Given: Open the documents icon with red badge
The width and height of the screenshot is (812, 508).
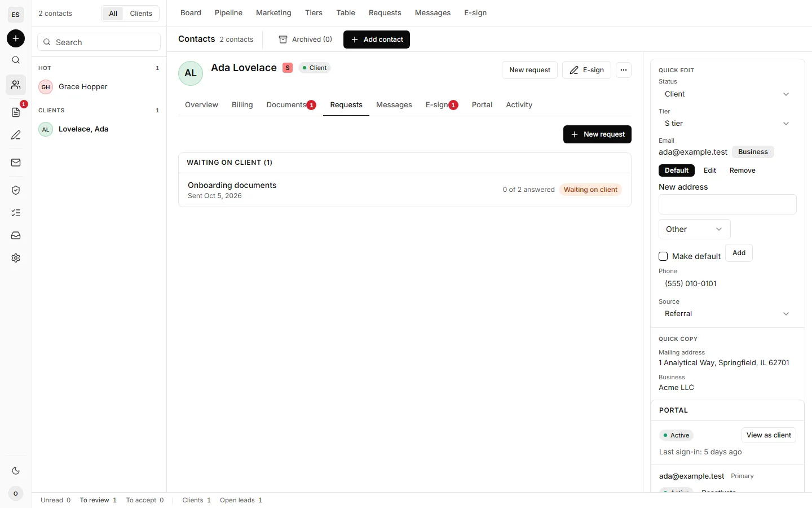Looking at the screenshot, I should 16,112.
